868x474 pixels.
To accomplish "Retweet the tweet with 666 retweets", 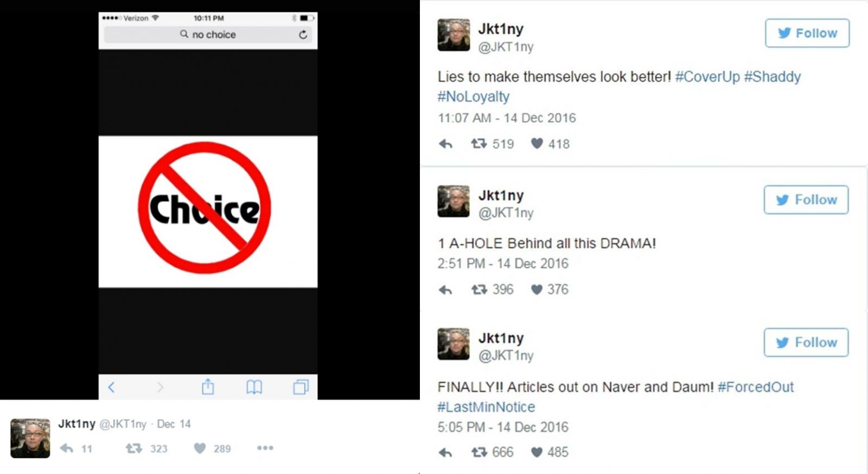I will pos(478,452).
